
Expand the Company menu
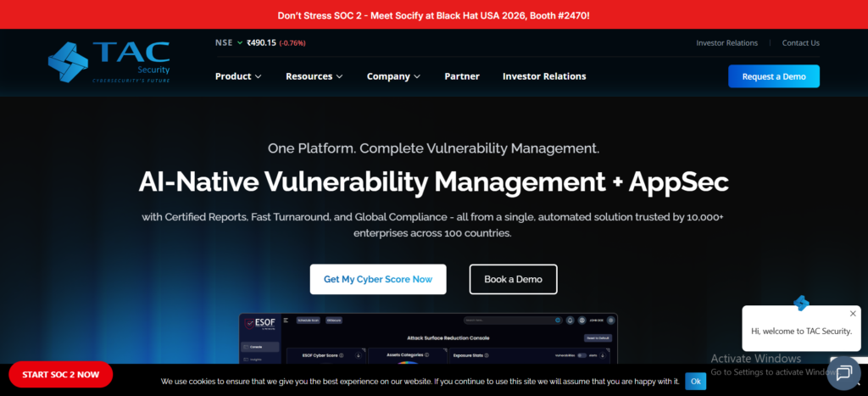click(393, 76)
